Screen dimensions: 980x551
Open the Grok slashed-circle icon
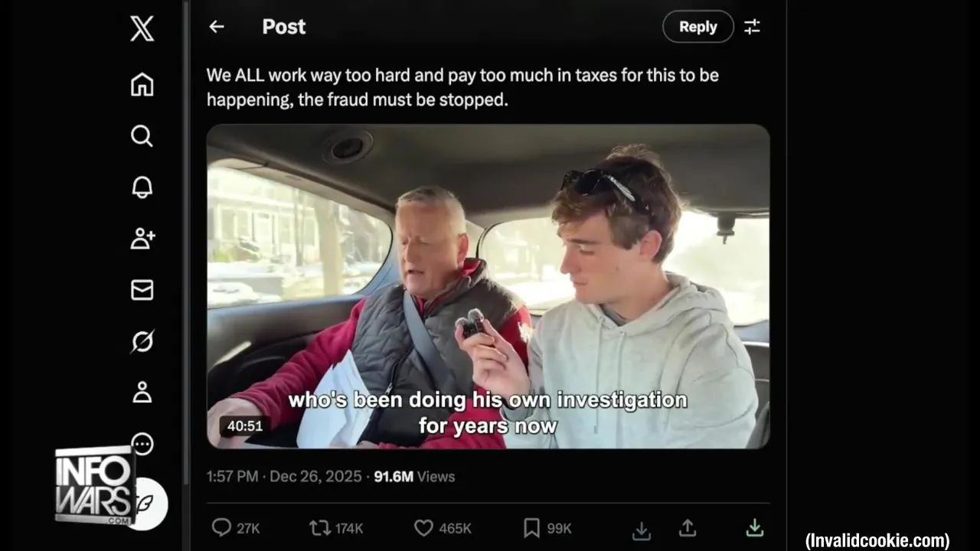click(x=142, y=341)
